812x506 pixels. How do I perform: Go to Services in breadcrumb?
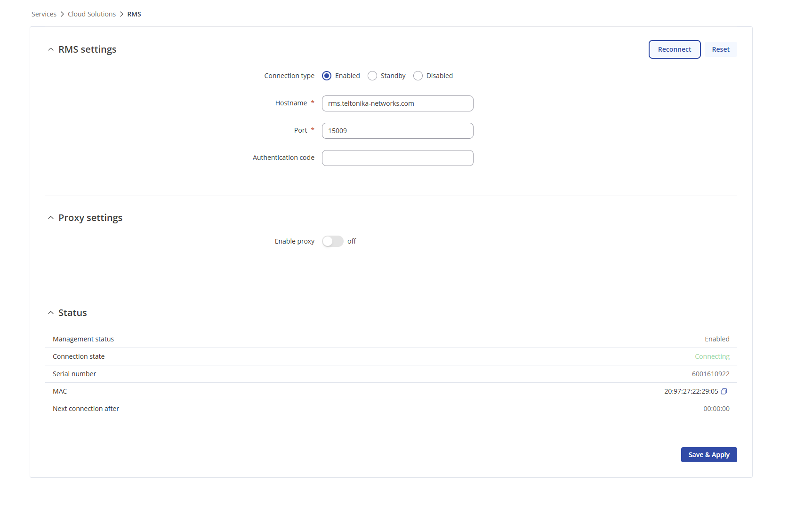[x=44, y=14]
